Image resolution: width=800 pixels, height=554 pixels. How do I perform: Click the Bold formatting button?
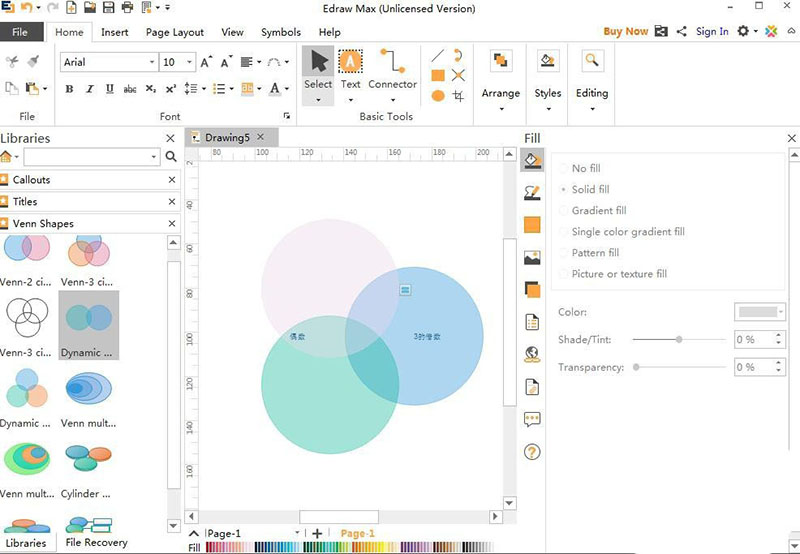(69, 89)
